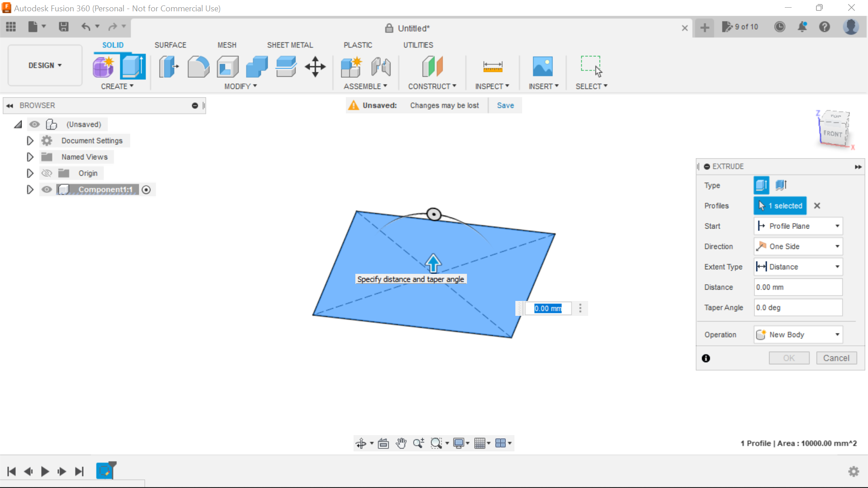Click the Insert Canvas icon
The width and height of the screenshot is (868, 488).
543,66
